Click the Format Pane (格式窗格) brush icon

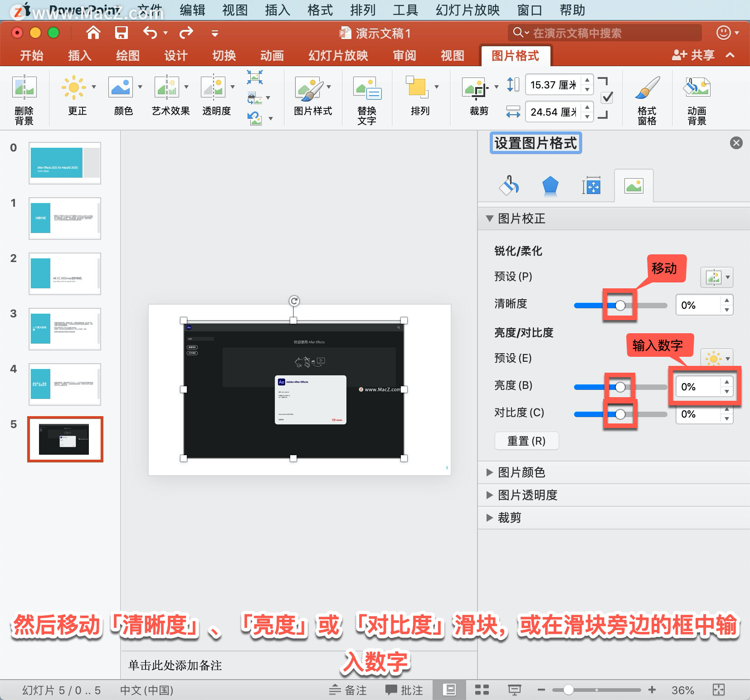click(648, 87)
